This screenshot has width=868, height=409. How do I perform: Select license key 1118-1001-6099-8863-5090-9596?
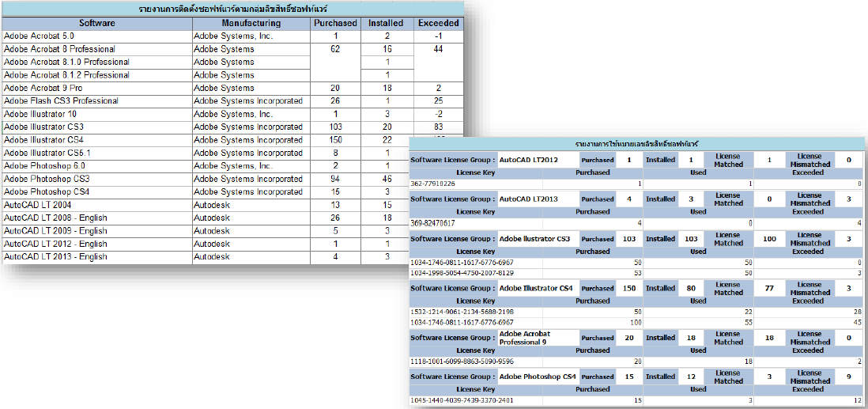click(x=462, y=362)
